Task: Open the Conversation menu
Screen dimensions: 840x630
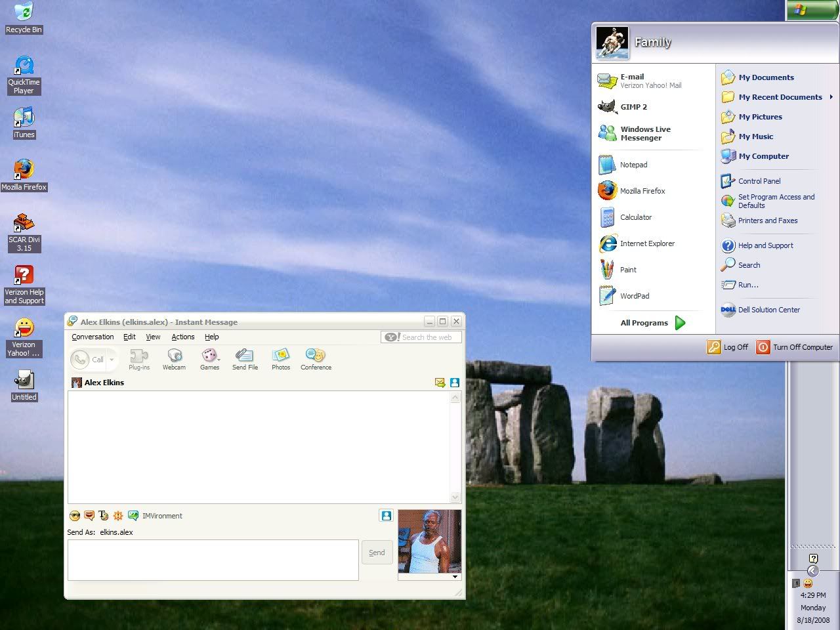Action: coord(93,337)
